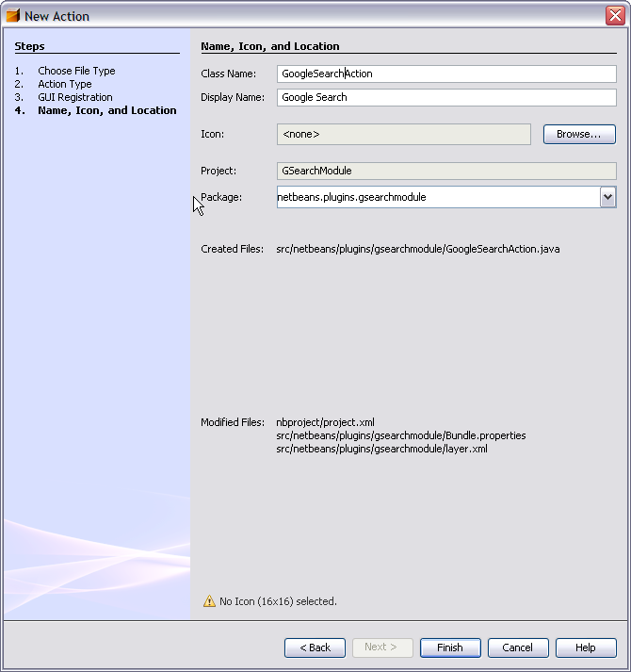Cancel the New Action wizard
631x672 pixels.
coord(518,647)
